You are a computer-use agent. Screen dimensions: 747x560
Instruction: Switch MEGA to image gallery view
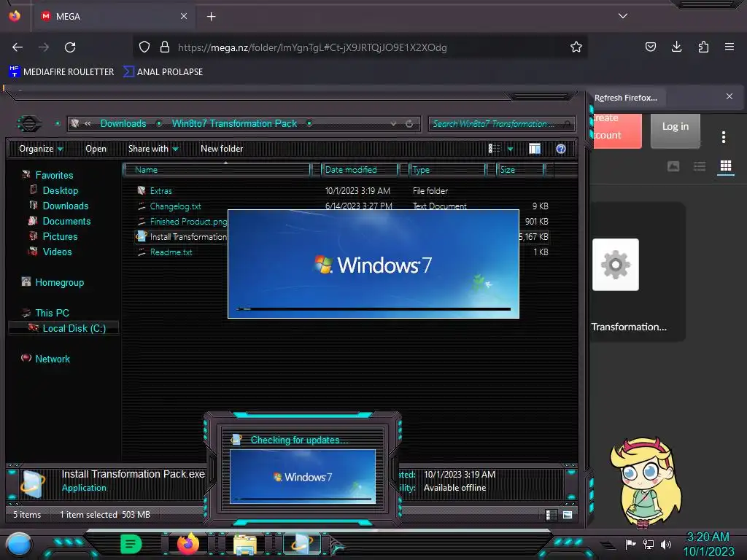click(673, 166)
